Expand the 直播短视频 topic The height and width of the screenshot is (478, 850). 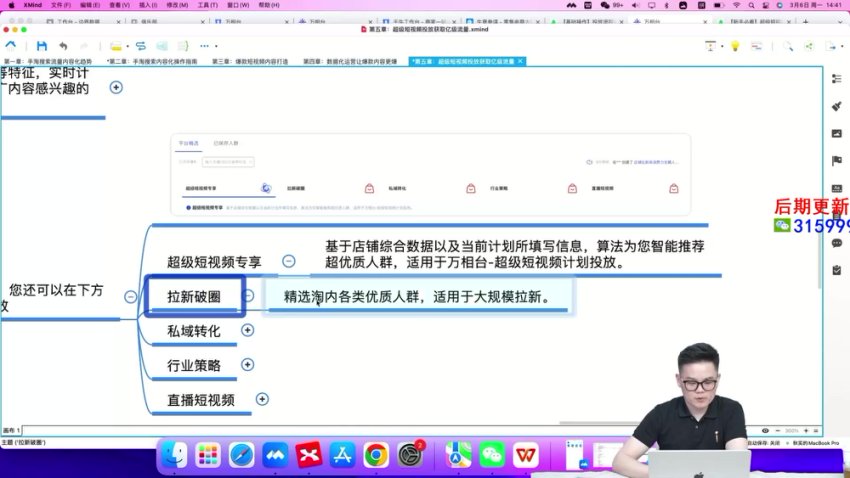pos(262,399)
